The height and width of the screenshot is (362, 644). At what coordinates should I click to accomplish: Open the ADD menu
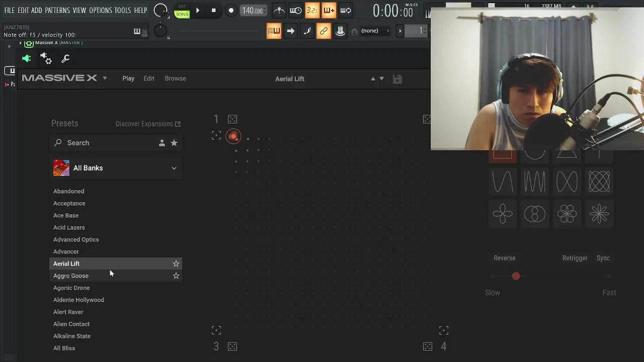pyautogui.click(x=37, y=10)
